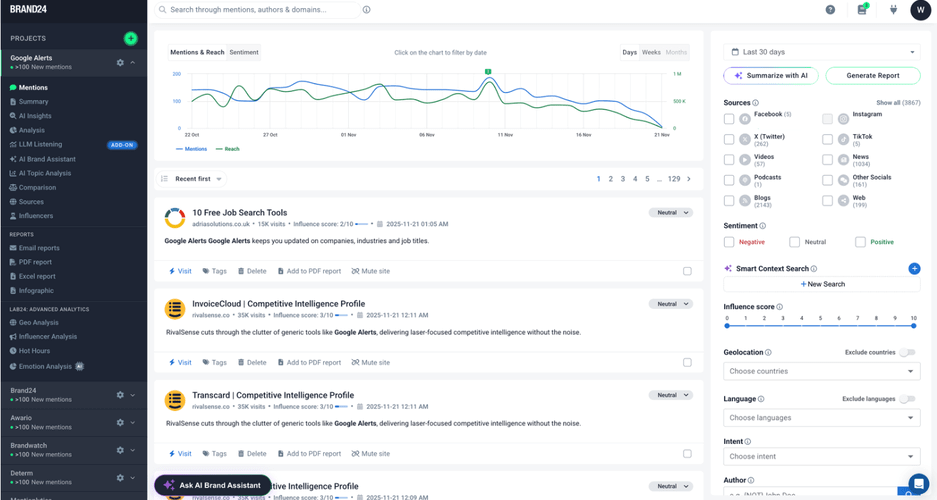Change Neutral sentiment on InvoiceCloud mention

[x=671, y=304]
